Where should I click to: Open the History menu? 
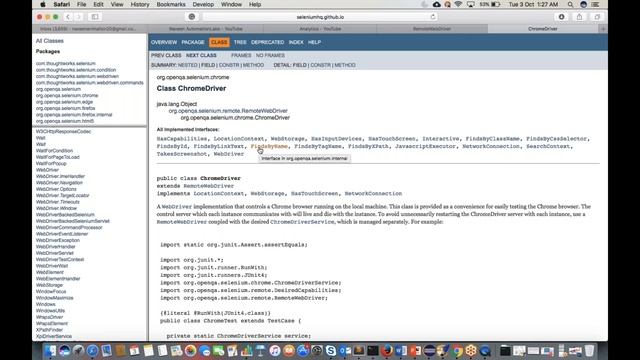(140, 4)
